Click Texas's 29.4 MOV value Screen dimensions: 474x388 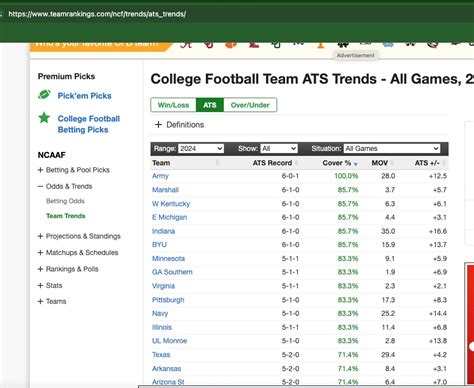tap(388, 355)
